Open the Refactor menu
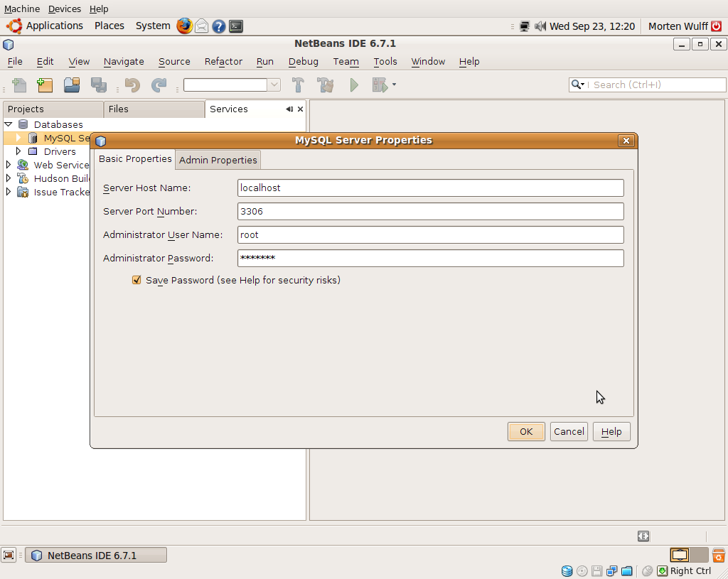Screen dimensions: 728x579 [223, 61]
